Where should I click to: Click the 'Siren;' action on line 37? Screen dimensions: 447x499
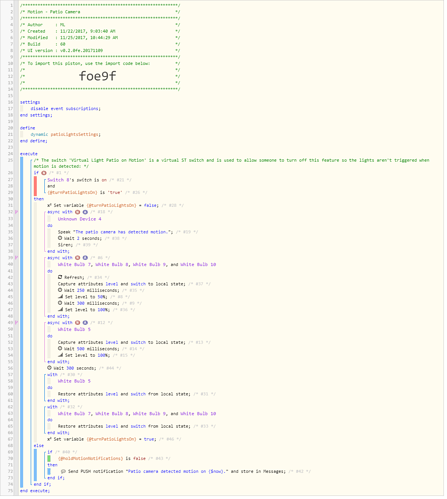(65, 245)
